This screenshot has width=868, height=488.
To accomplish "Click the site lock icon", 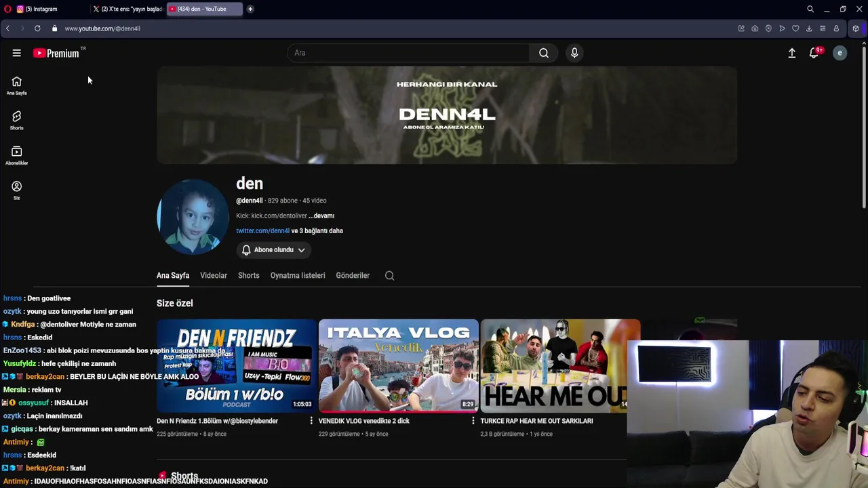I will pyautogui.click(x=55, y=28).
